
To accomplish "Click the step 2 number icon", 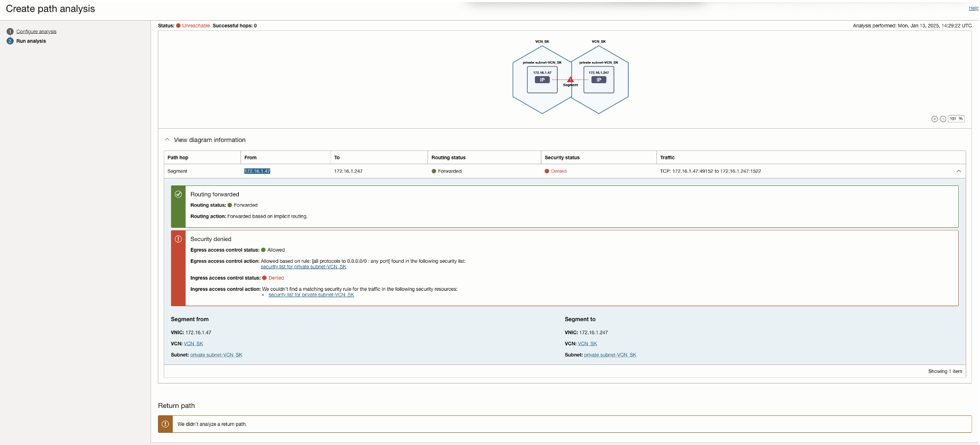I will (10, 41).
